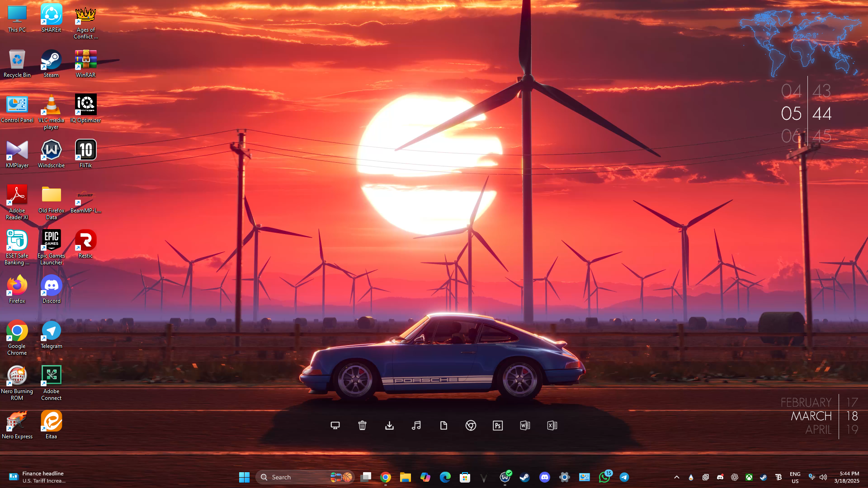Open the network Wi-Fi tray icon
868x488 pixels.
(812, 477)
